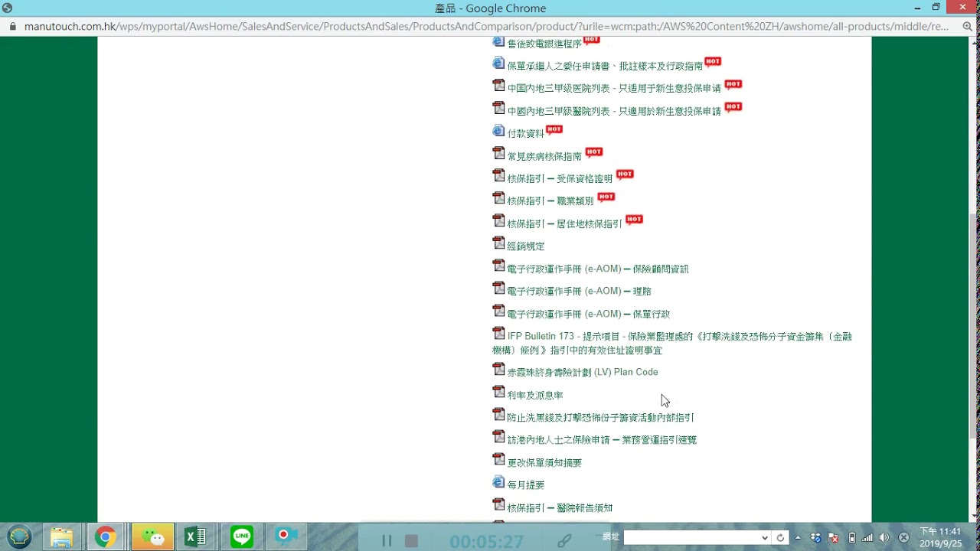The height and width of the screenshot is (551, 980).
Task: Open 更改保單須知摘要 link
Action: (x=544, y=462)
